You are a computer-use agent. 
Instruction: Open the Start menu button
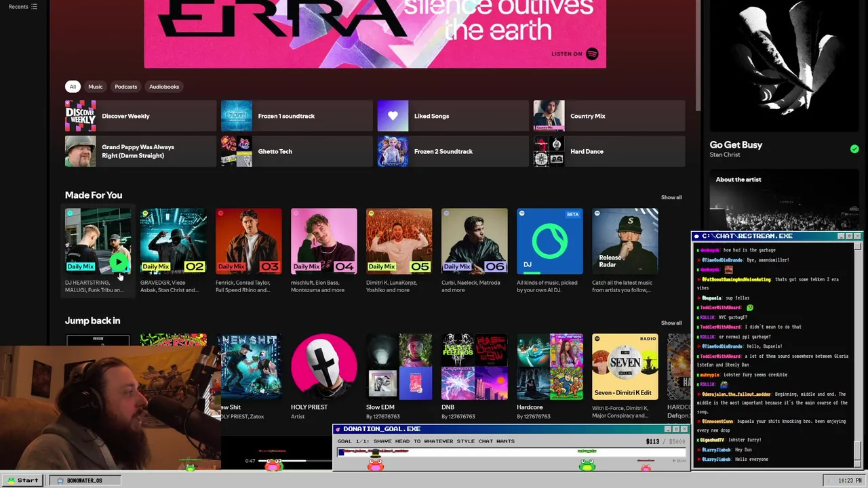click(22, 481)
